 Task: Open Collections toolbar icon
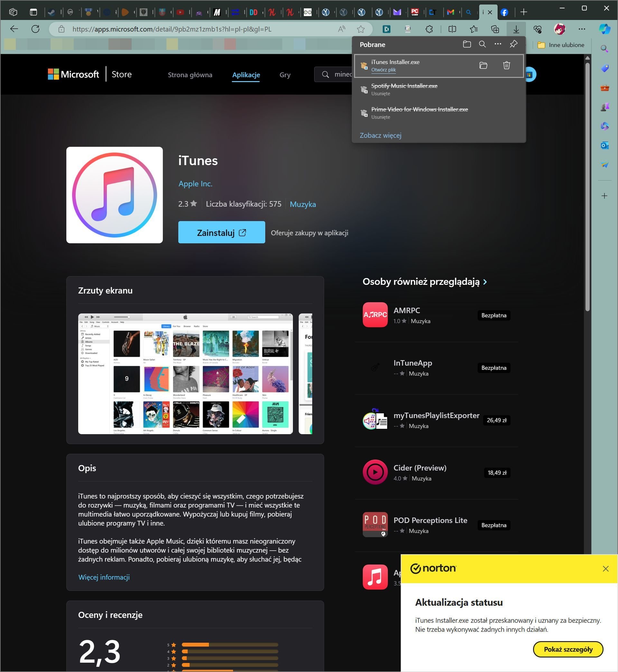coord(495,29)
